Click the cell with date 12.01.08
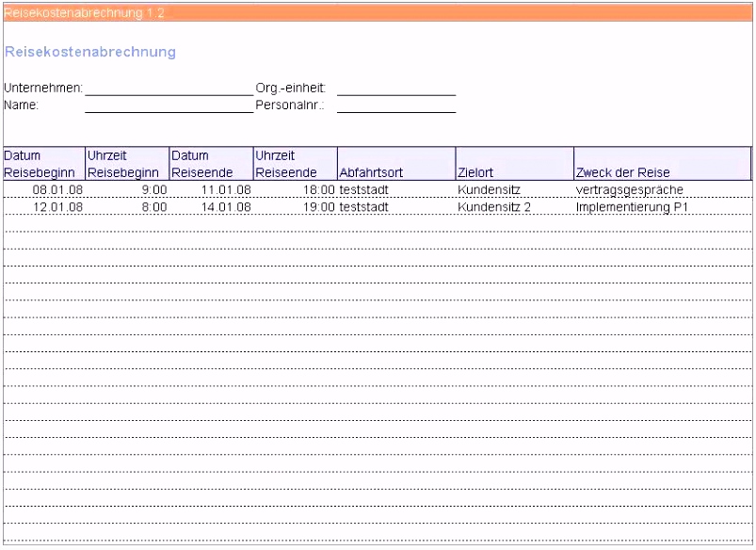 (44, 207)
